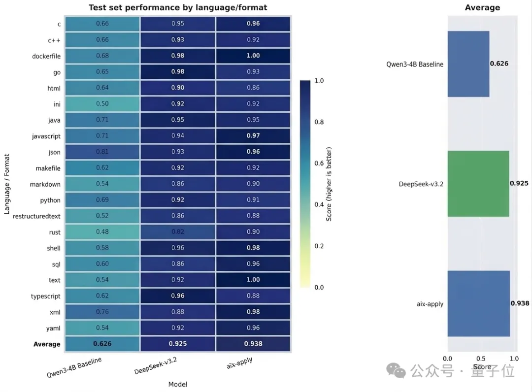This screenshot has height=392, width=532.
Task: Click the score colorbar gradient legend
Action: pos(305,184)
